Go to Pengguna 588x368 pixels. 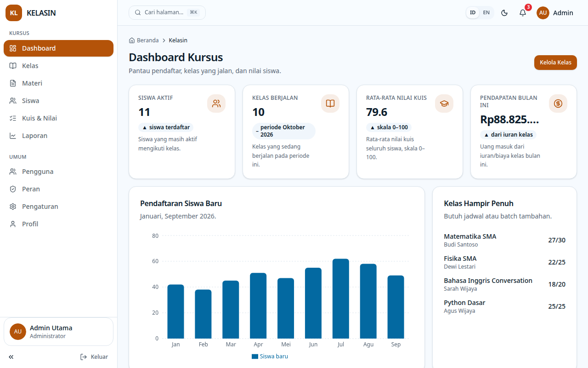tap(58, 172)
